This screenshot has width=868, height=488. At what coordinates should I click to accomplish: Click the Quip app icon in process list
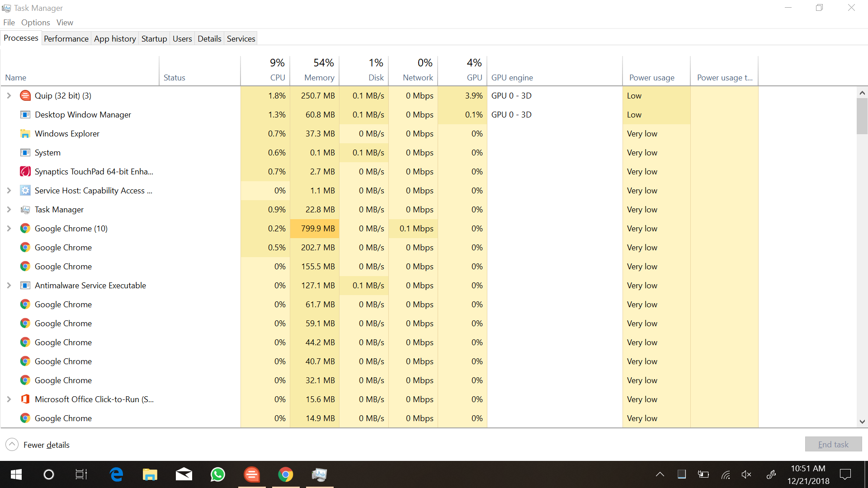25,96
